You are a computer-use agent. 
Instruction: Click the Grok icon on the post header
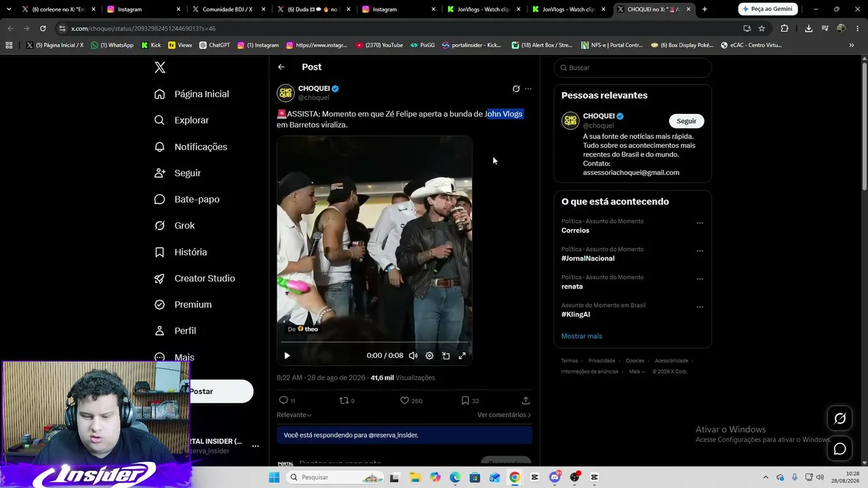pyautogui.click(x=516, y=89)
